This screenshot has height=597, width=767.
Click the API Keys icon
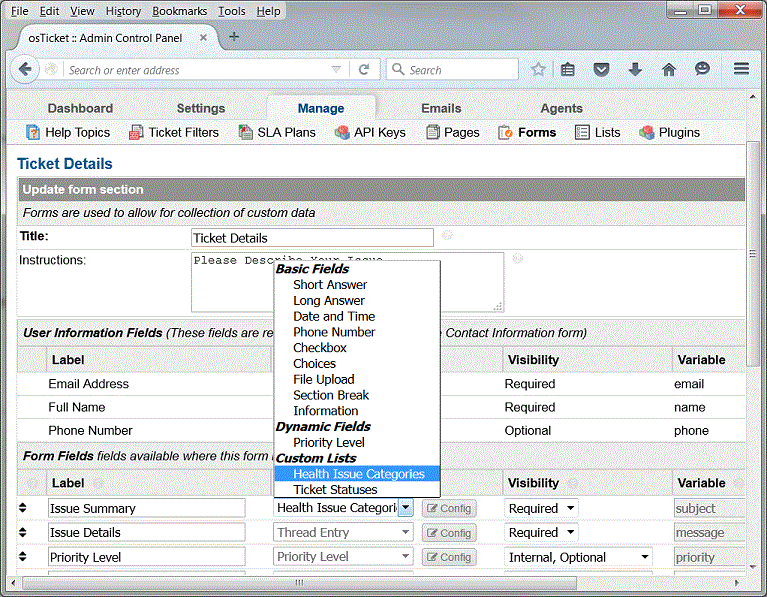click(x=342, y=132)
